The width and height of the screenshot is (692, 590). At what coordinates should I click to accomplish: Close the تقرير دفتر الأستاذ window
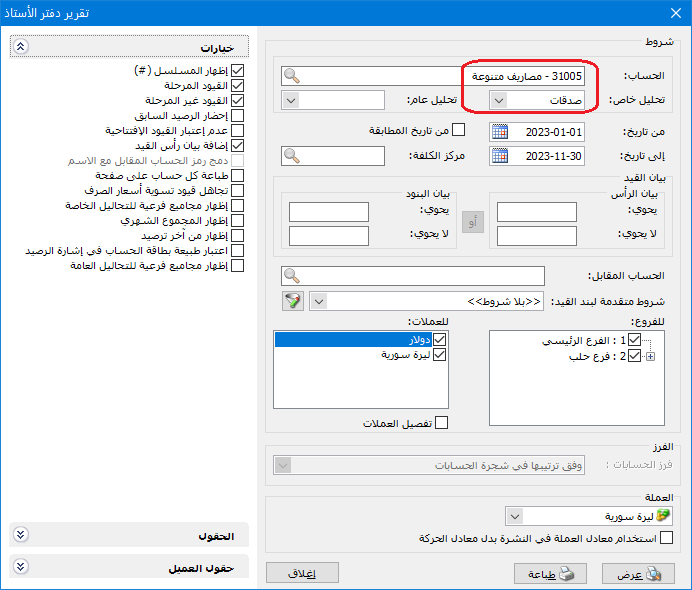676,13
